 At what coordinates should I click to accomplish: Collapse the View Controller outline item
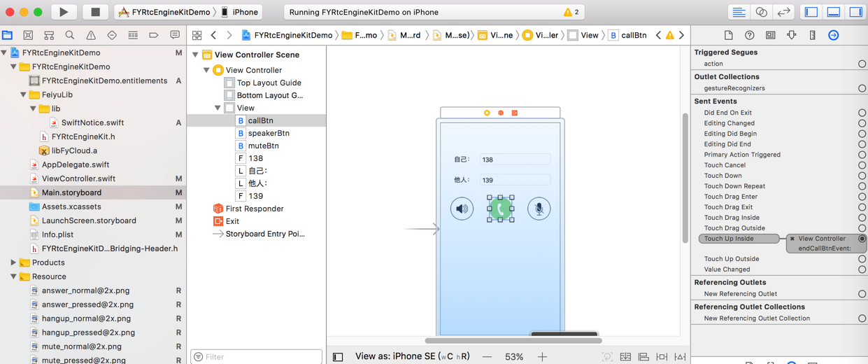point(206,70)
